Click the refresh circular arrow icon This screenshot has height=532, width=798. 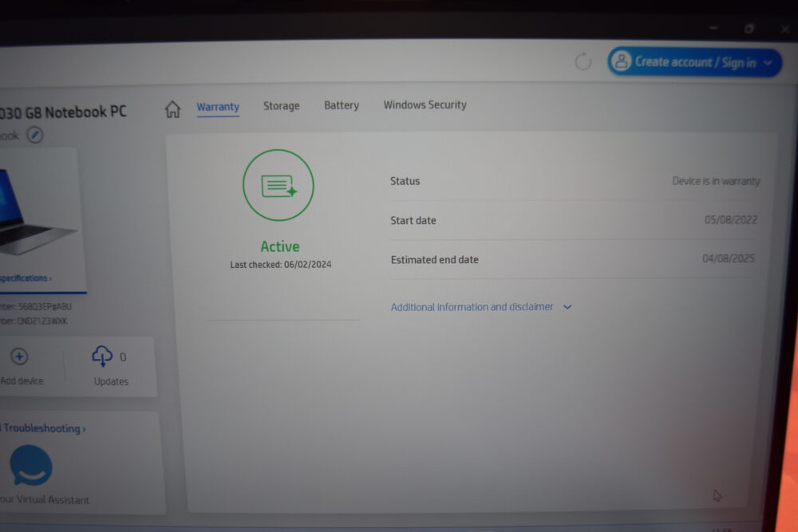tap(583, 62)
